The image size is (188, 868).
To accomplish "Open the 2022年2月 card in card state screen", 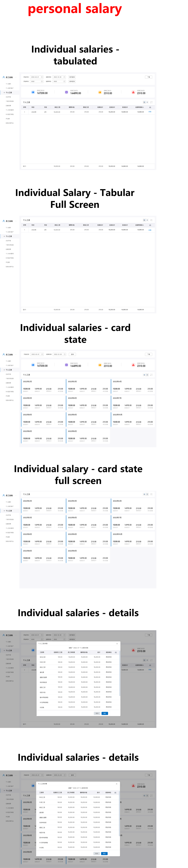I will [43, 386].
